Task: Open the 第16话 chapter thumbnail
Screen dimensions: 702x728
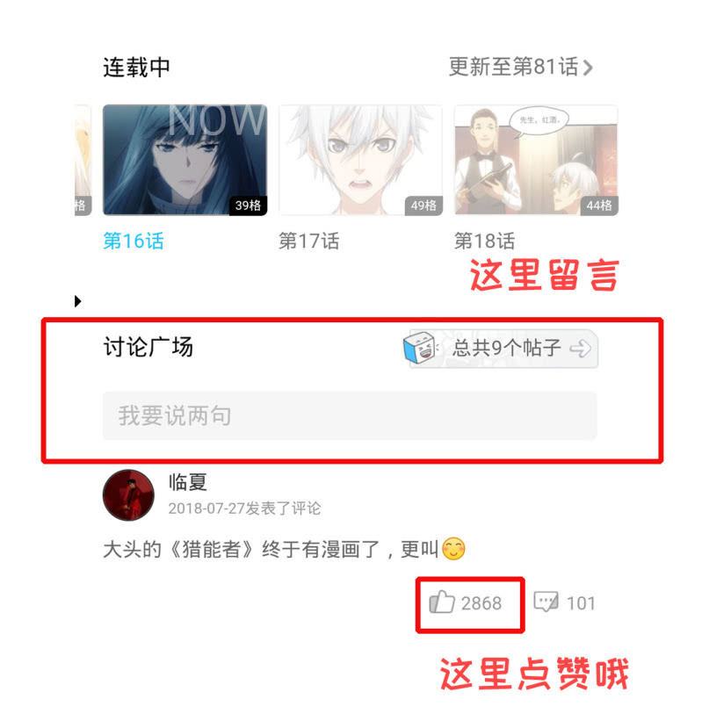Action: pyautogui.click(x=185, y=160)
